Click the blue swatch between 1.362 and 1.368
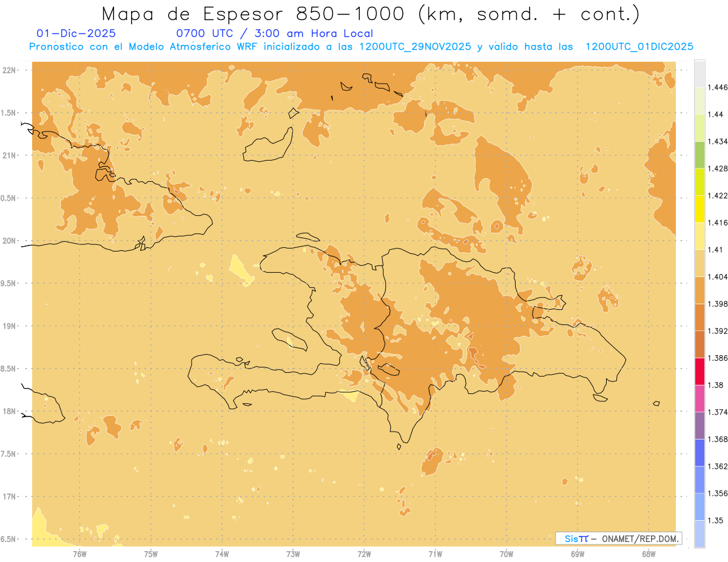The height and width of the screenshot is (562, 728). click(x=699, y=453)
